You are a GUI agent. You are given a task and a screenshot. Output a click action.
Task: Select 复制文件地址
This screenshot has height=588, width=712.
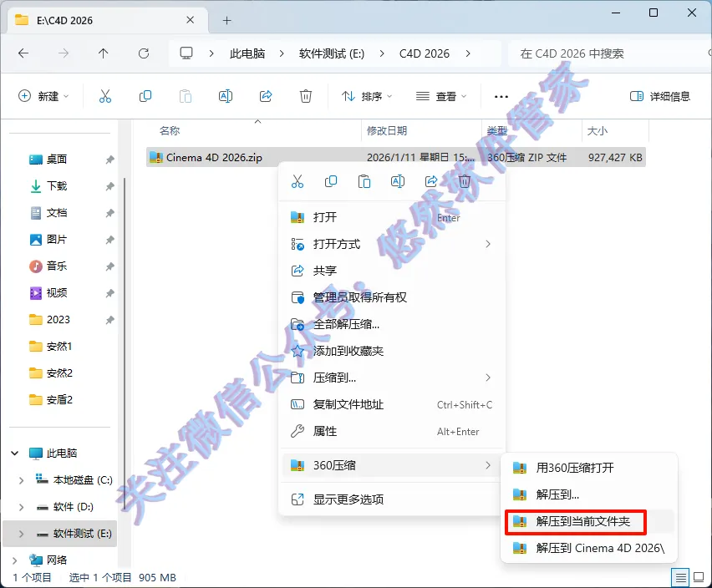(x=391, y=405)
